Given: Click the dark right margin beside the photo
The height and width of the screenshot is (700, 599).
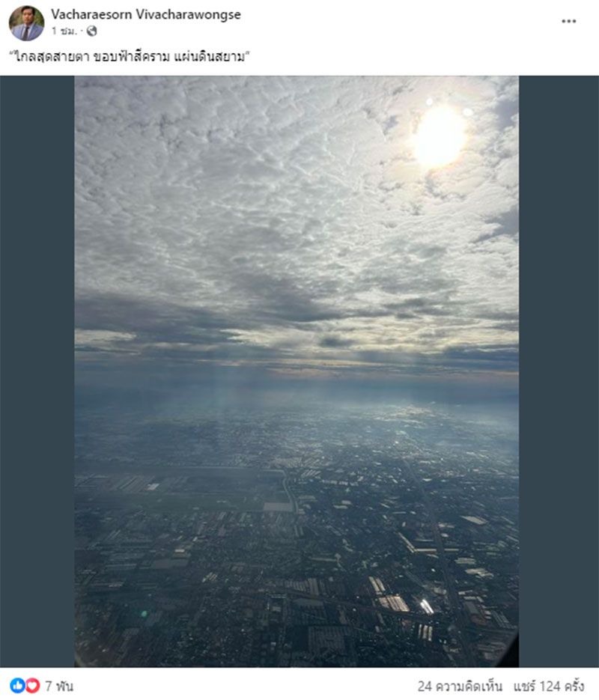Looking at the screenshot, I should (559, 371).
